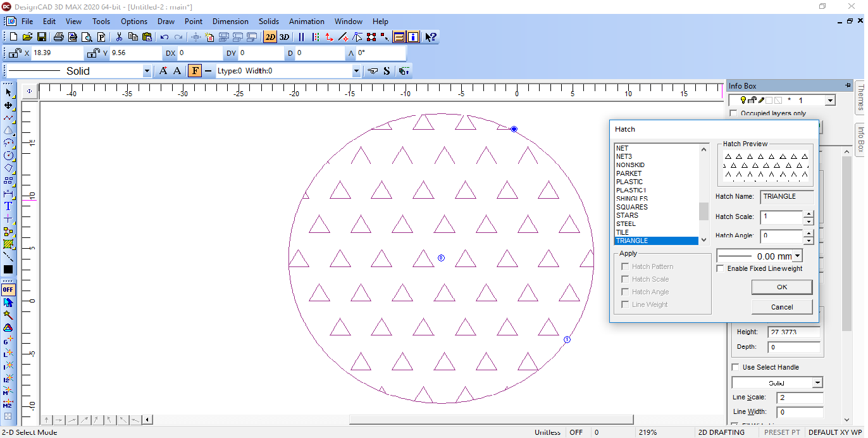Select STARS pattern in hatch list

tap(627, 215)
